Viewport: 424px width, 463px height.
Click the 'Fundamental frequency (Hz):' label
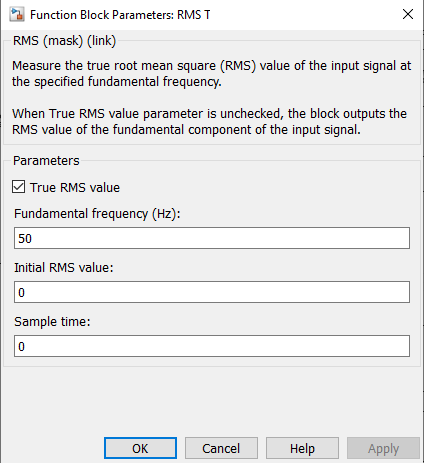[x=97, y=214]
